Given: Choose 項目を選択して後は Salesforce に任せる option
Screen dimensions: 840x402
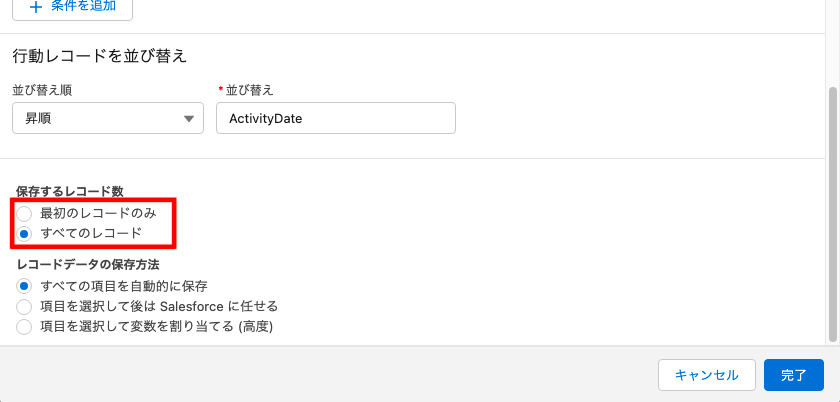Looking at the screenshot, I should 24,307.
